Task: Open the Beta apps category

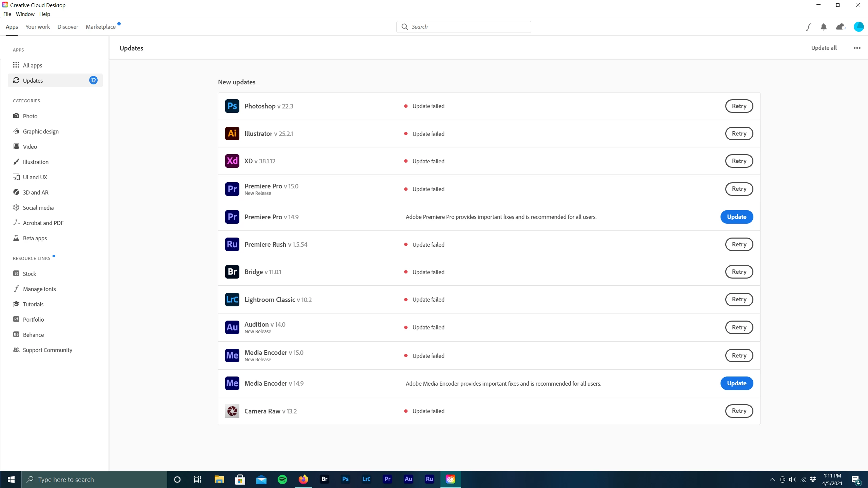Action: point(35,238)
